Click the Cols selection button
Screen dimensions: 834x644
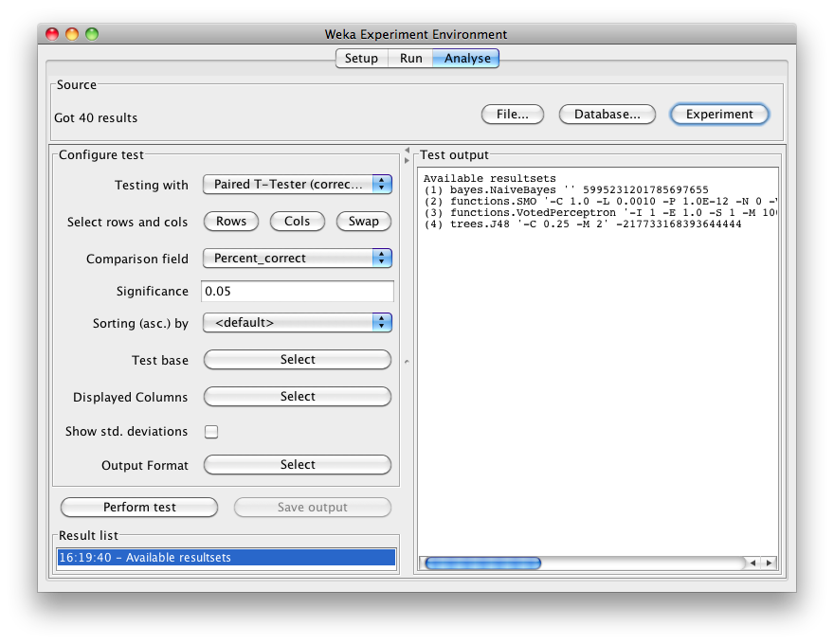pyautogui.click(x=298, y=221)
